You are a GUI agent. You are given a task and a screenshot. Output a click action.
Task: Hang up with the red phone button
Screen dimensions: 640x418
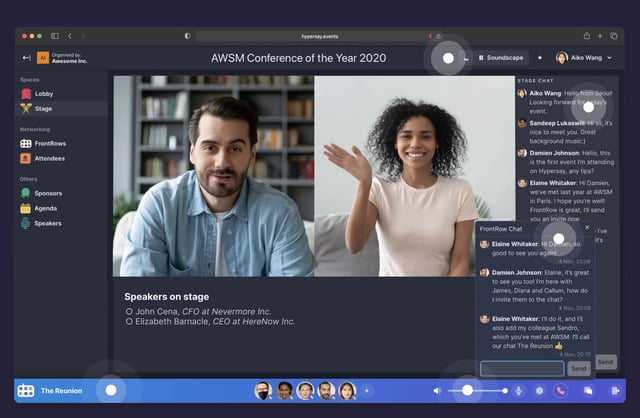point(560,391)
